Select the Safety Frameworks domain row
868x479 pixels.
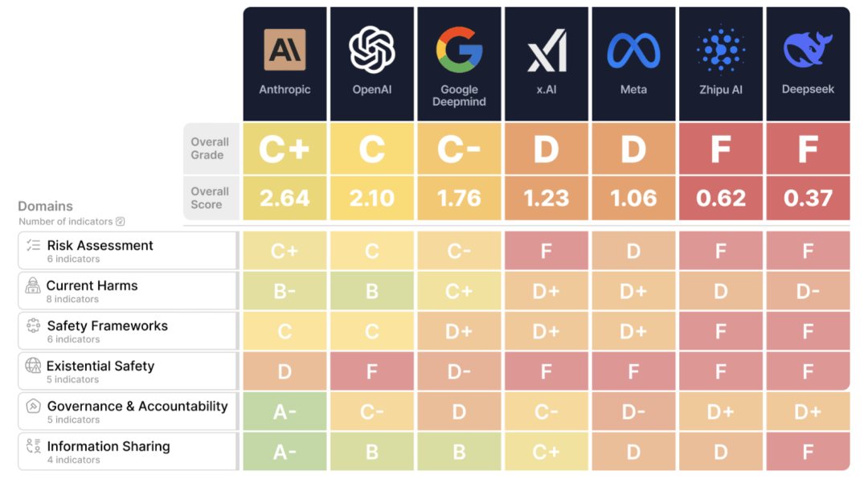coord(129,331)
